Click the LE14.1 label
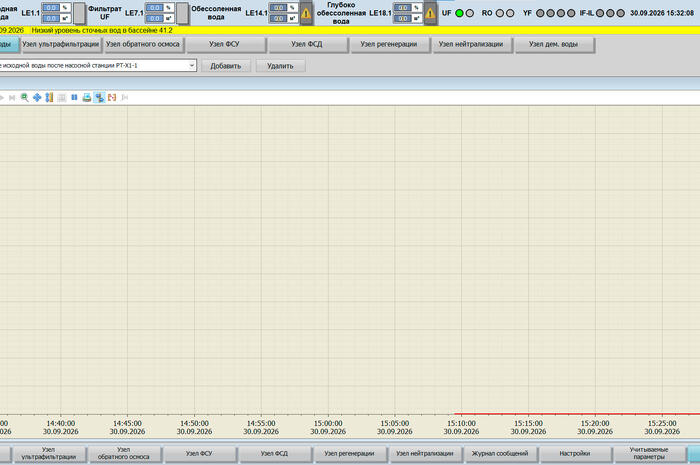 (x=256, y=13)
